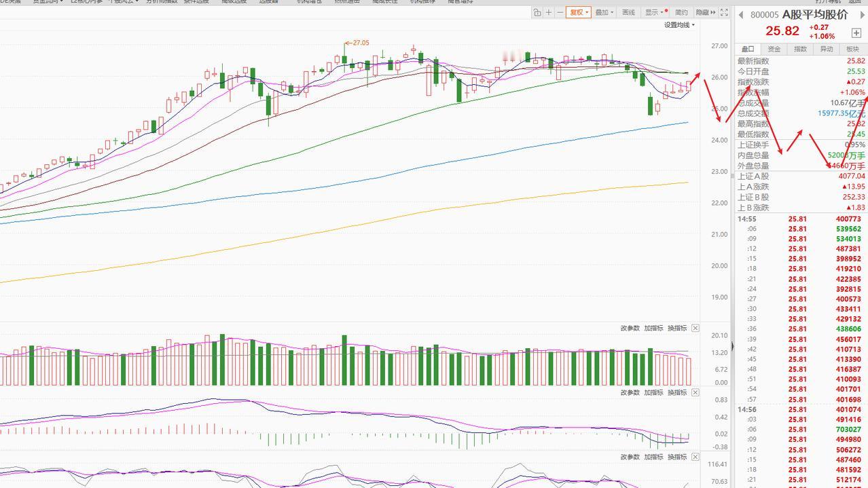Close the volume indicator panel
The height and width of the screenshot is (488, 868).
(695, 329)
